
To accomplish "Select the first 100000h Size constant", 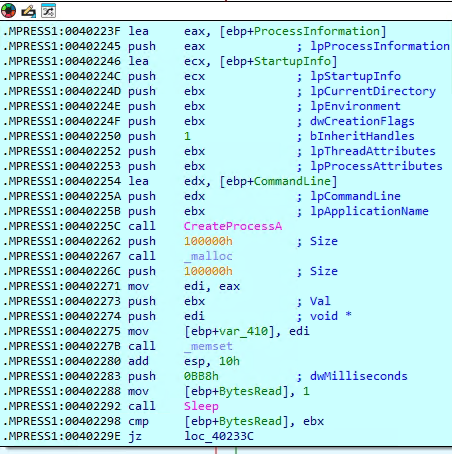I will [208, 241].
